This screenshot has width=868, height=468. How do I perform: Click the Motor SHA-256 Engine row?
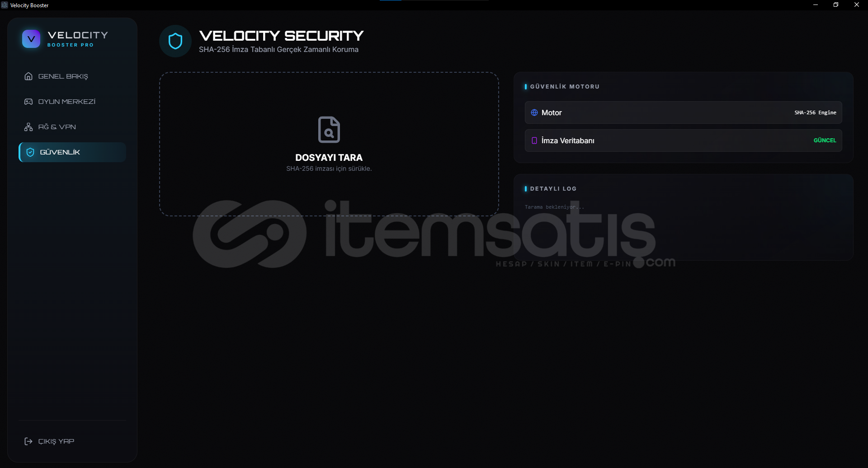click(x=683, y=112)
